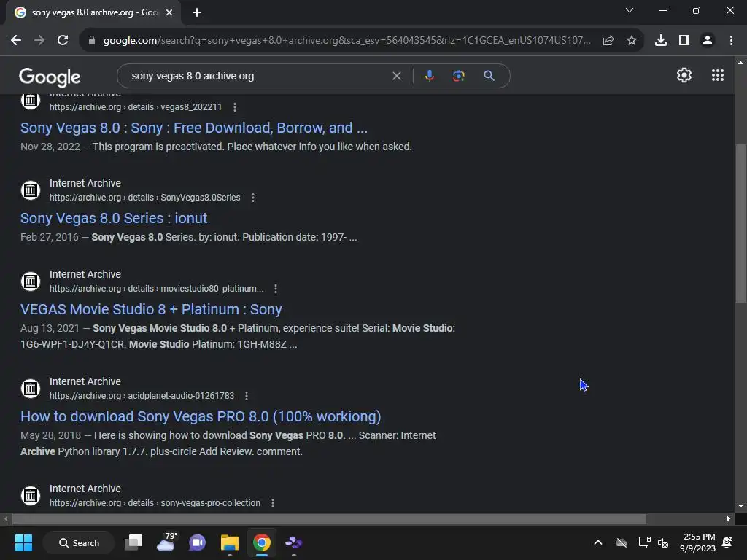Go back to the previous page
This screenshot has height=560, width=747.
16,41
